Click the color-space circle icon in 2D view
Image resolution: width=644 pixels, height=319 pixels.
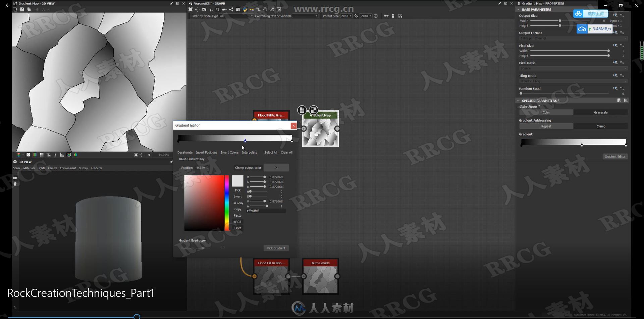75,155
